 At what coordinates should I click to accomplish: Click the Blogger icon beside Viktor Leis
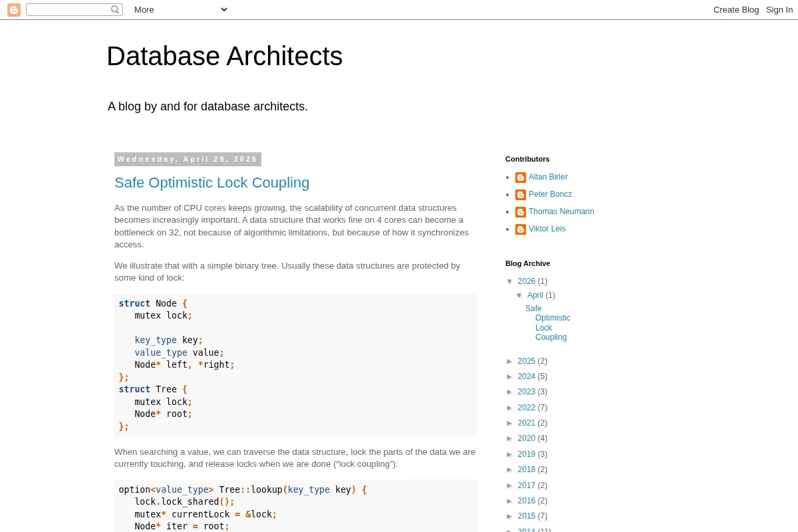click(521, 229)
